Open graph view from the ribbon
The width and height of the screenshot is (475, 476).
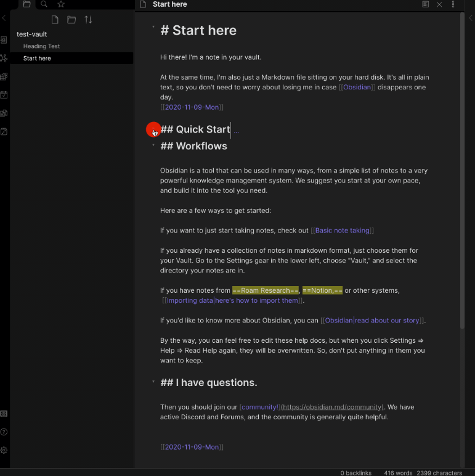(x=4, y=58)
